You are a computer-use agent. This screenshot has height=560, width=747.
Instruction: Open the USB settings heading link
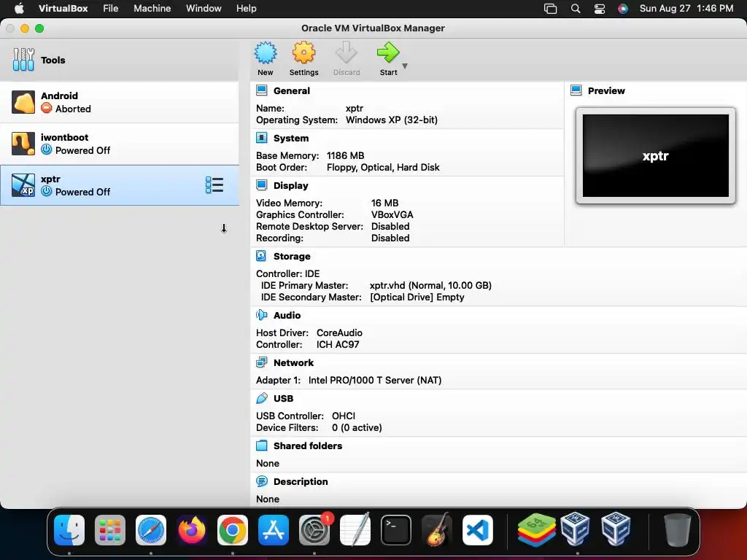pyautogui.click(x=284, y=398)
